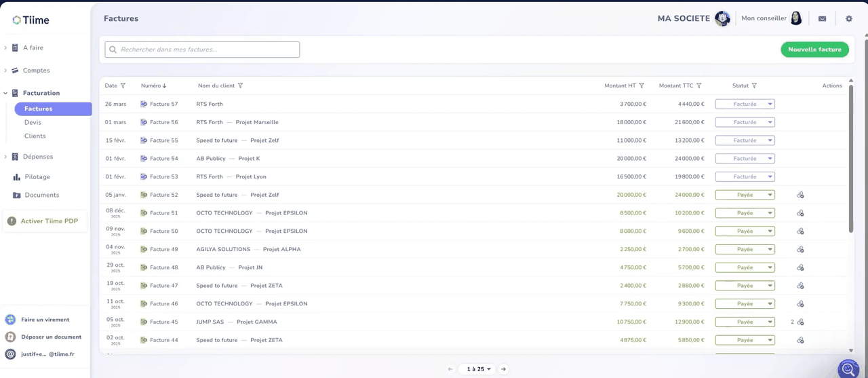Toggle the Numéro sort arrow

tap(164, 86)
